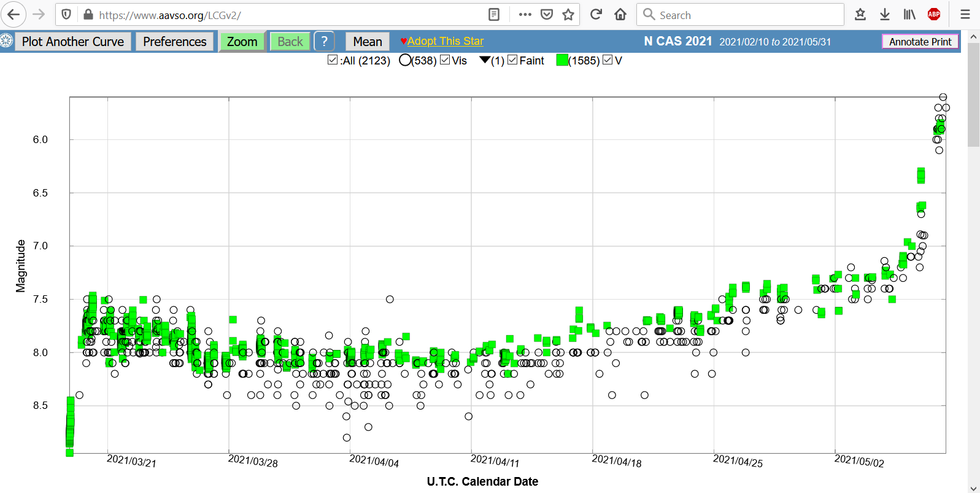980x493 pixels.
Task: Click the green V band color swatch
Action: [561, 60]
